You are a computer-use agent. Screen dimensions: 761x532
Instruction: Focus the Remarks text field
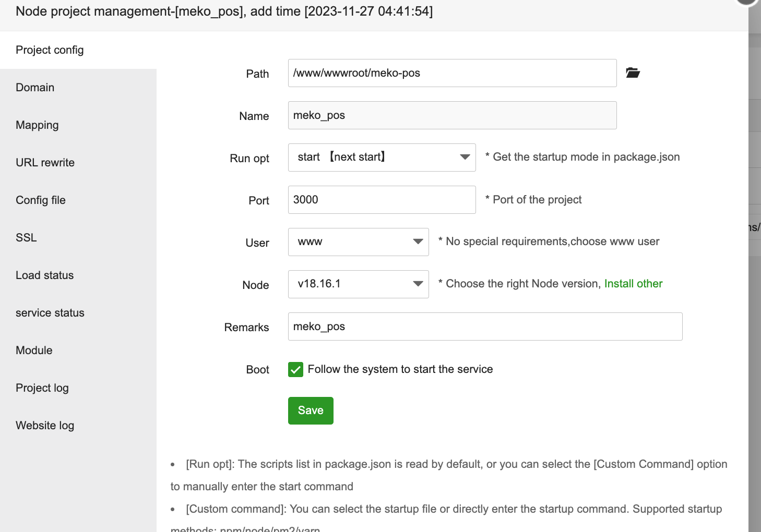485,327
